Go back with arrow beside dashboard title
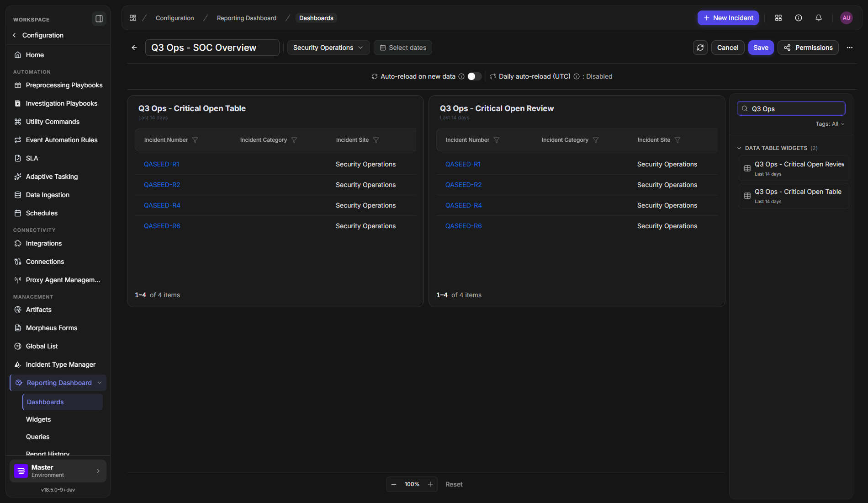Screen dimensions: 868x503 coord(134,48)
